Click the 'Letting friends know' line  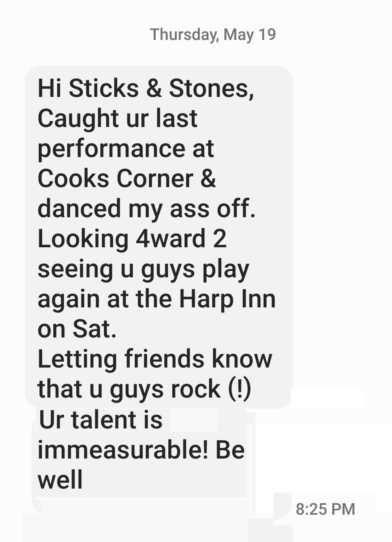click(155, 359)
